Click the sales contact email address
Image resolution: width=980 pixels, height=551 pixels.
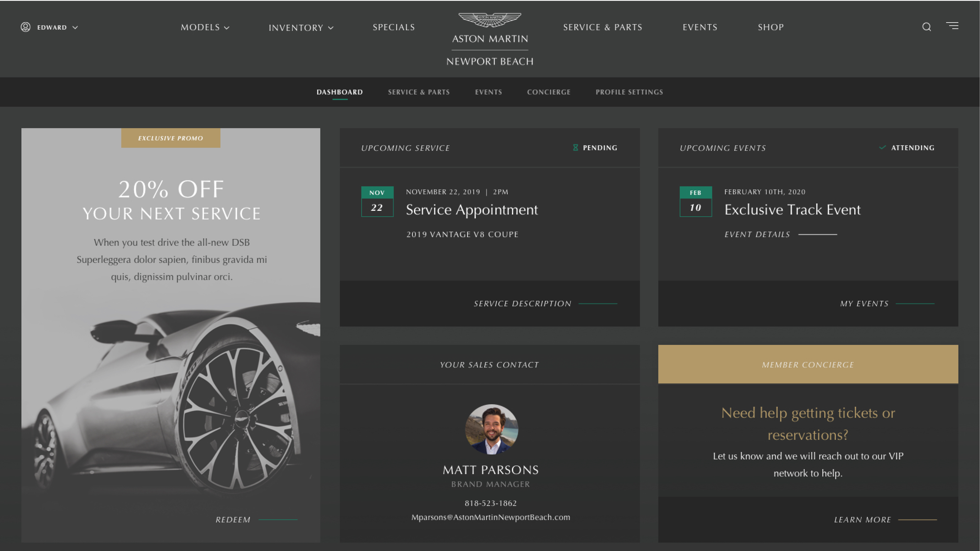point(490,517)
